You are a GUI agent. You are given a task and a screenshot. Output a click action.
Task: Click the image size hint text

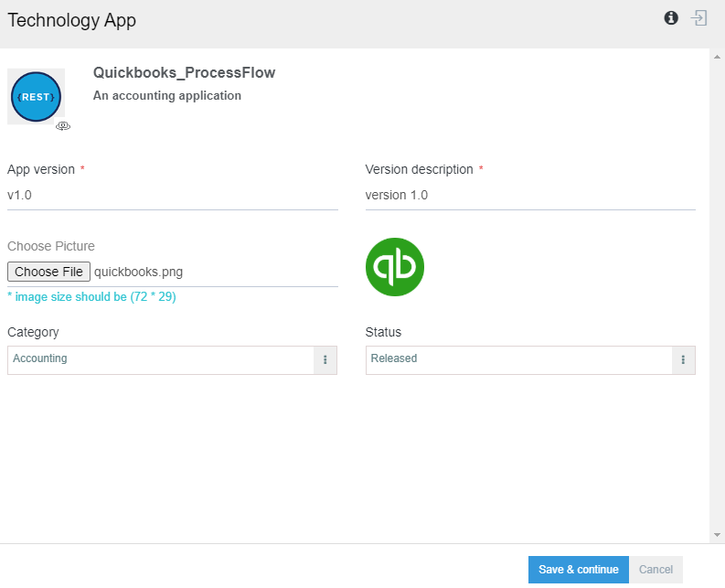click(x=91, y=296)
